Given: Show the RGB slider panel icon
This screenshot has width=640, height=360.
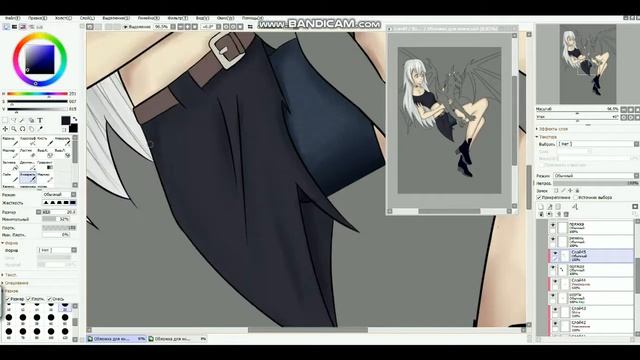Looking at the screenshot, I should tap(14, 27).
